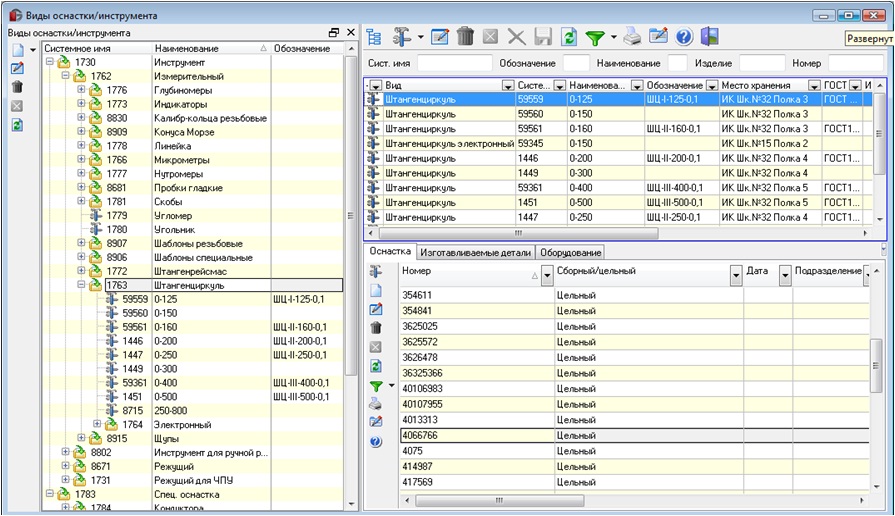Click the vertical scrollbar thumb of the Оснастка table

pos(876,365)
